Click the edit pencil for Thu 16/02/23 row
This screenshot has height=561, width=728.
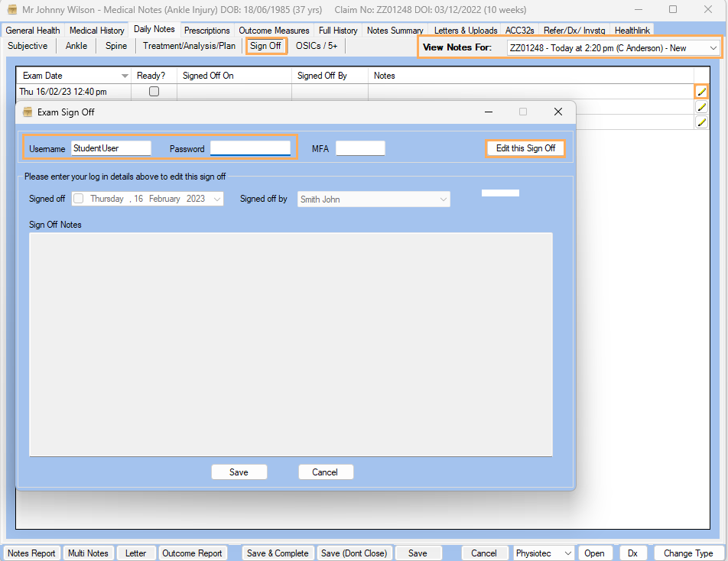click(701, 92)
